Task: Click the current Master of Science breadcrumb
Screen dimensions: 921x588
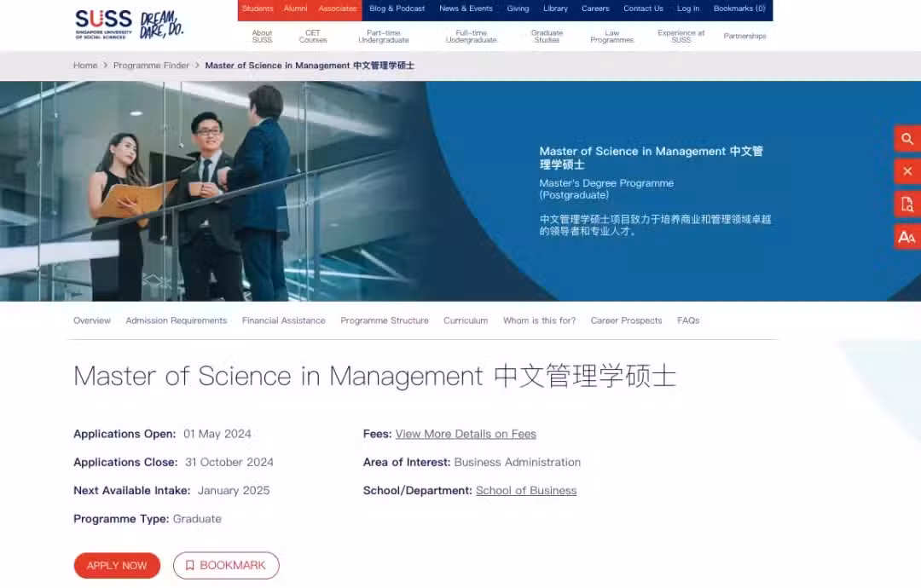Action: 310,66
